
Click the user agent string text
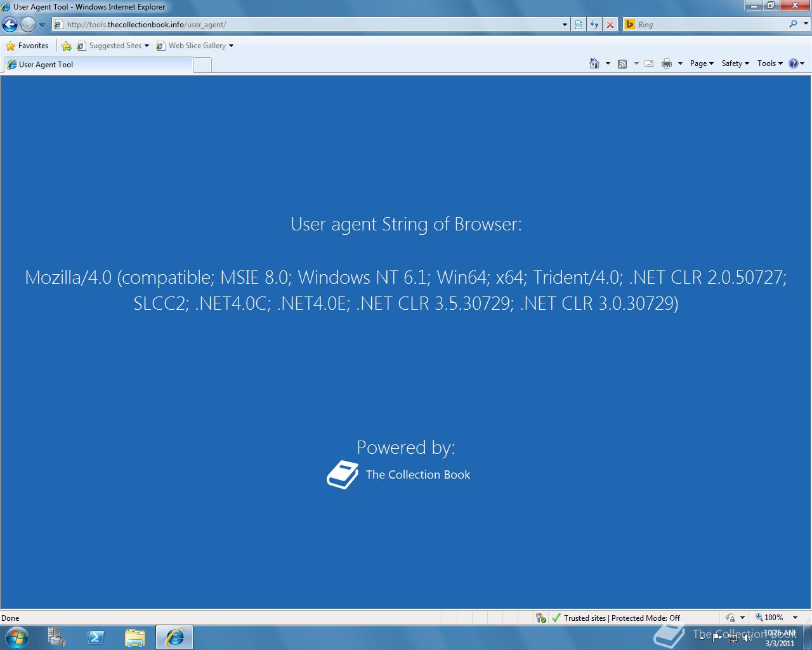[406, 290]
